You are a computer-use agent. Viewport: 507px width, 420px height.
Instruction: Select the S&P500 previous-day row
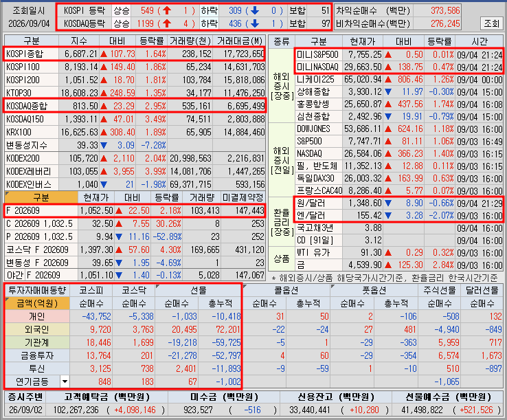(399, 142)
